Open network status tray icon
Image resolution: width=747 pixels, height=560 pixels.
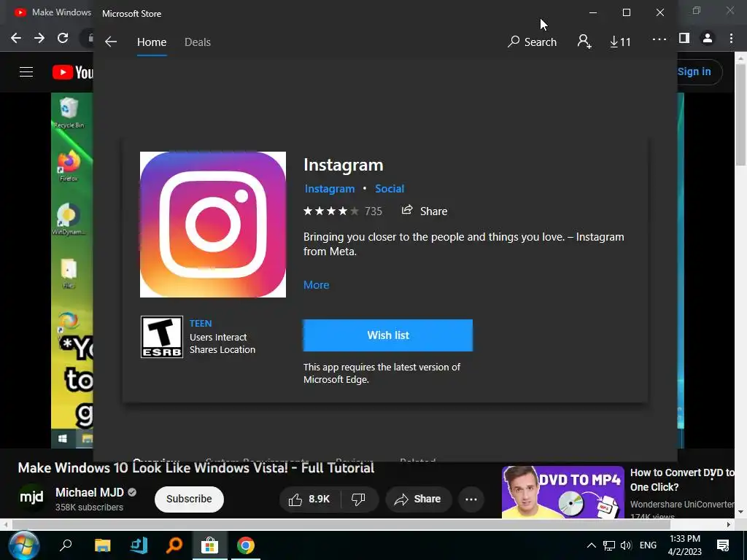click(x=609, y=545)
